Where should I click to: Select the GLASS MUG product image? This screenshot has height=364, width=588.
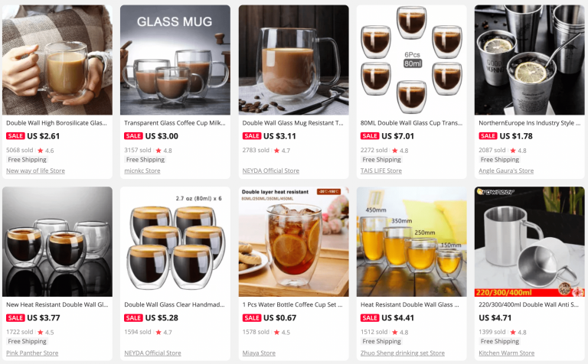[x=175, y=60]
